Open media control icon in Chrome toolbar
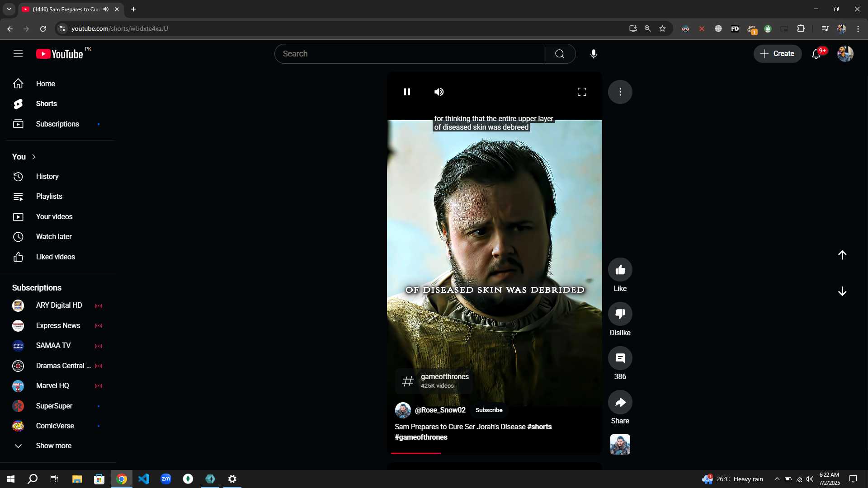868x488 pixels. (825, 28)
